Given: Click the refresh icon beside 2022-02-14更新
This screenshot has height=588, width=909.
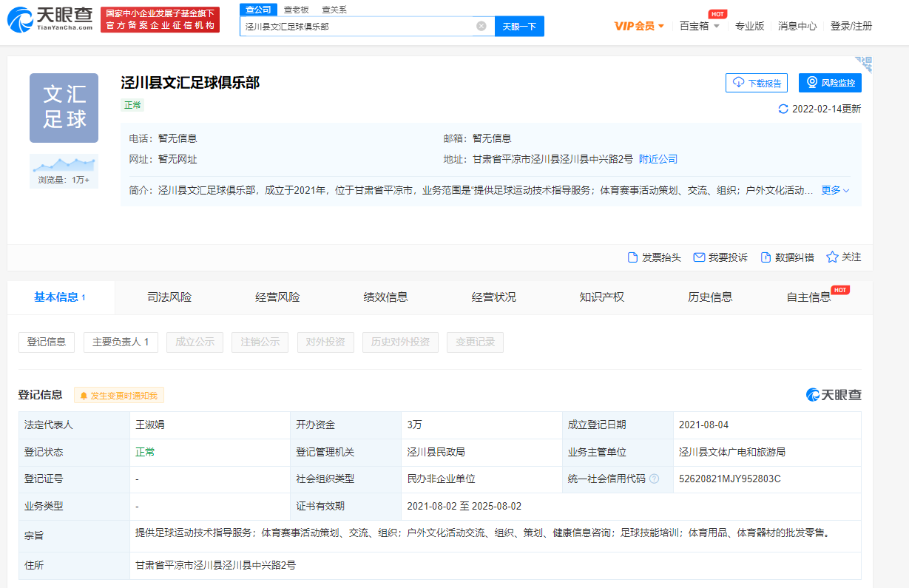Looking at the screenshot, I should [x=783, y=107].
